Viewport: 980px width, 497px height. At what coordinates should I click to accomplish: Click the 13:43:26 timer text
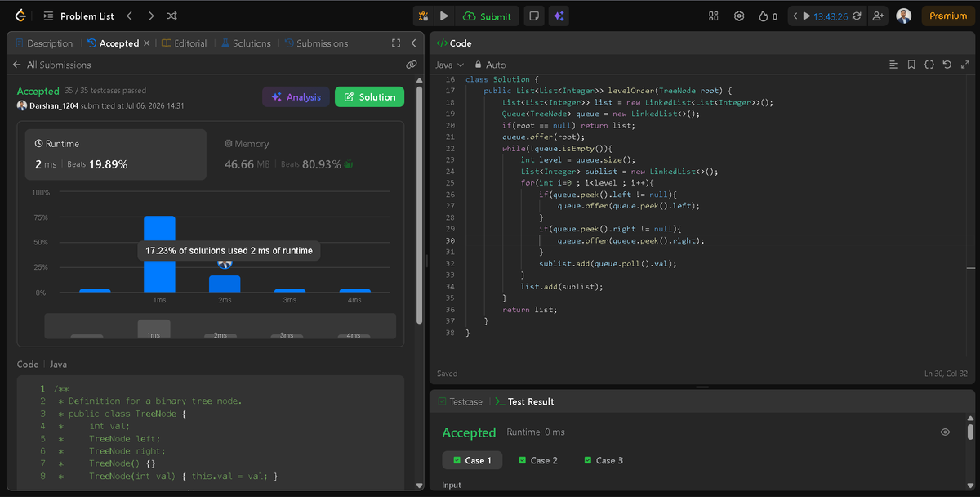point(831,16)
